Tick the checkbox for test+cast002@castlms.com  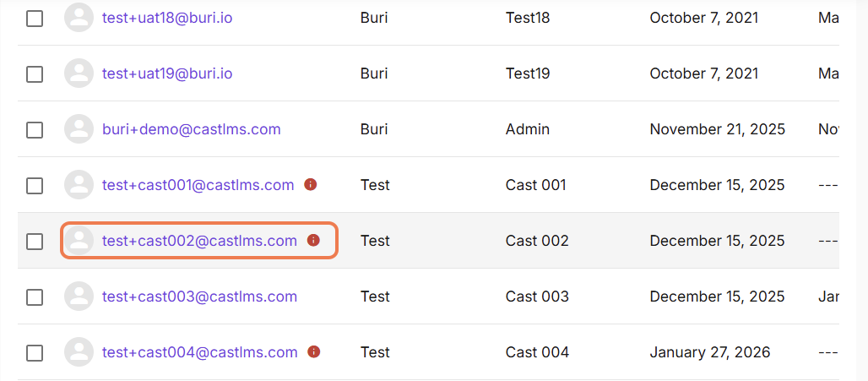35,241
